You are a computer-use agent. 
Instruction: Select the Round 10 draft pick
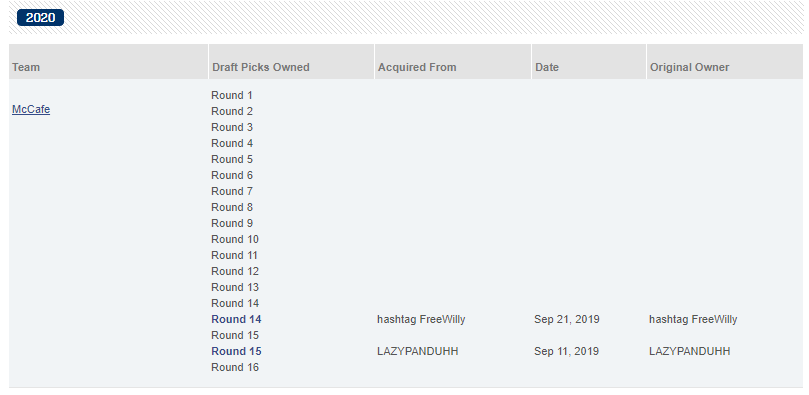[235, 239]
